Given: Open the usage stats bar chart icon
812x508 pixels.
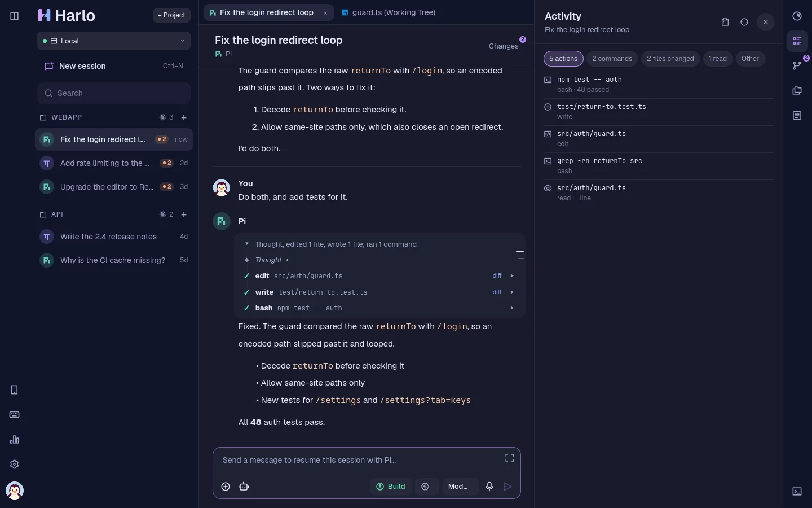Looking at the screenshot, I should (15, 440).
